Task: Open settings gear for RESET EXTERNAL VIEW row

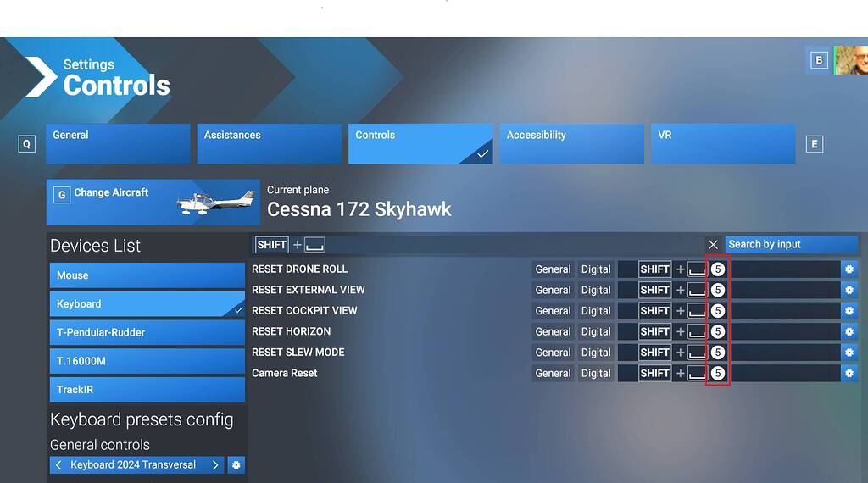Action: coord(849,290)
